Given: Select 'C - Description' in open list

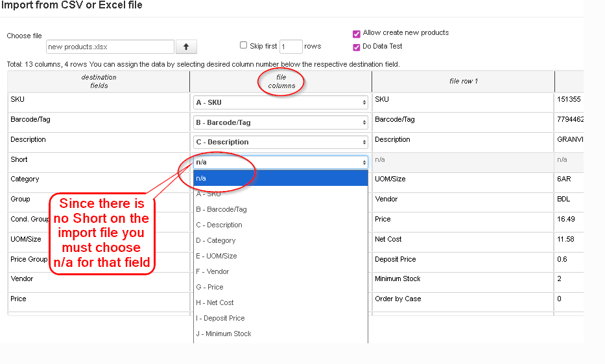Looking at the screenshot, I should tap(219, 225).
